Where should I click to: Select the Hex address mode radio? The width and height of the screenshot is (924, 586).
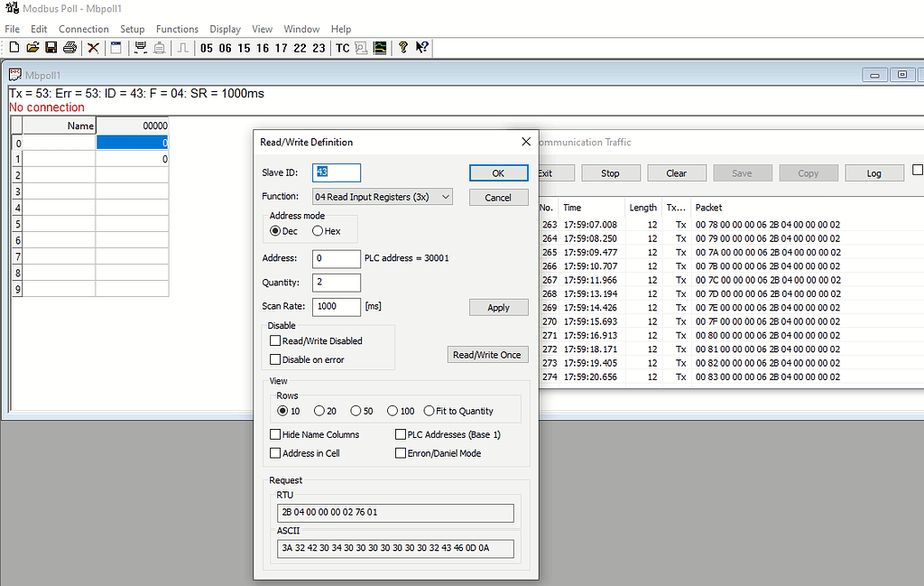(x=318, y=231)
